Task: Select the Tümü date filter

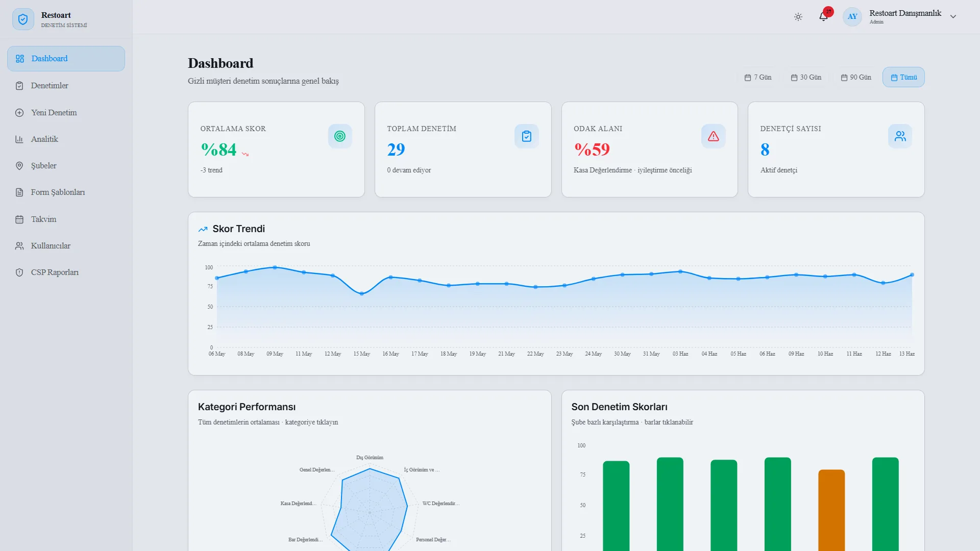Action: click(903, 78)
